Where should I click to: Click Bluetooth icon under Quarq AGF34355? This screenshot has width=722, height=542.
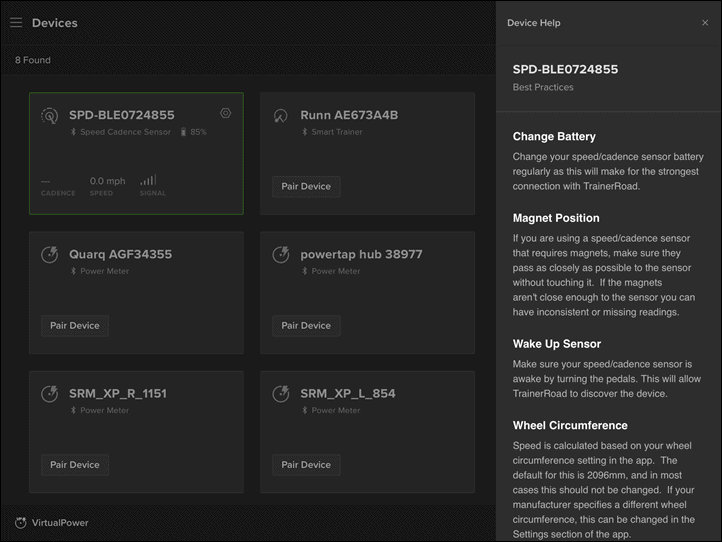click(x=73, y=271)
